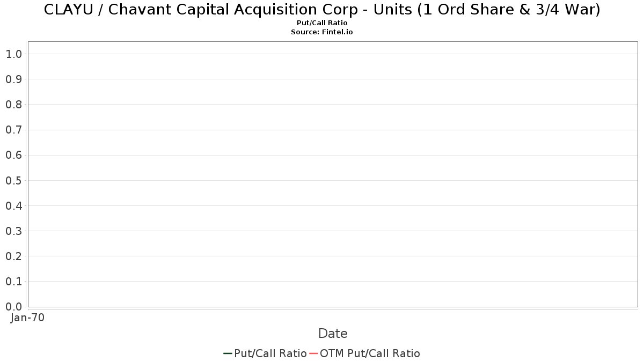Click the 0.3 y-axis tick label
Image resolution: width=644 pixels, height=362 pixels.
[x=13, y=231]
